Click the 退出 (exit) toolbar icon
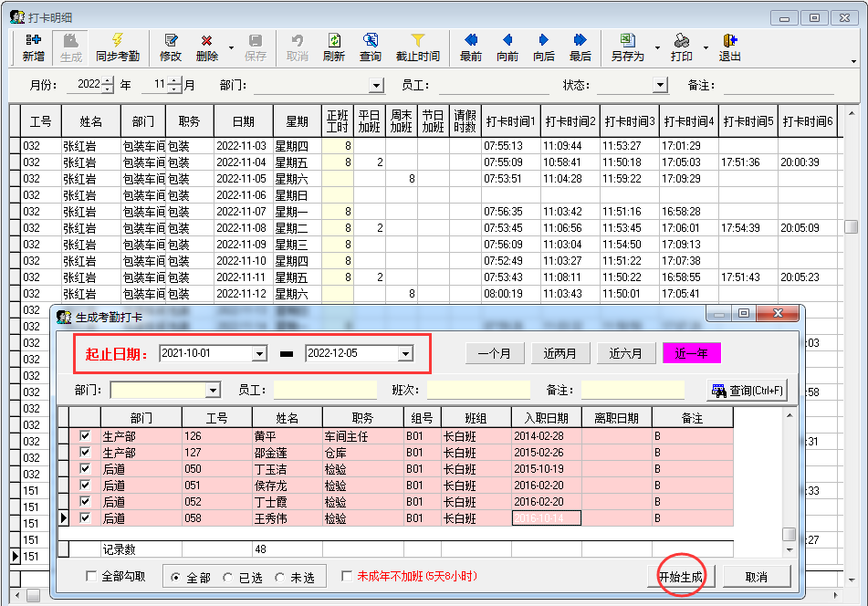This screenshot has height=606, width=868. coord(729,47)
